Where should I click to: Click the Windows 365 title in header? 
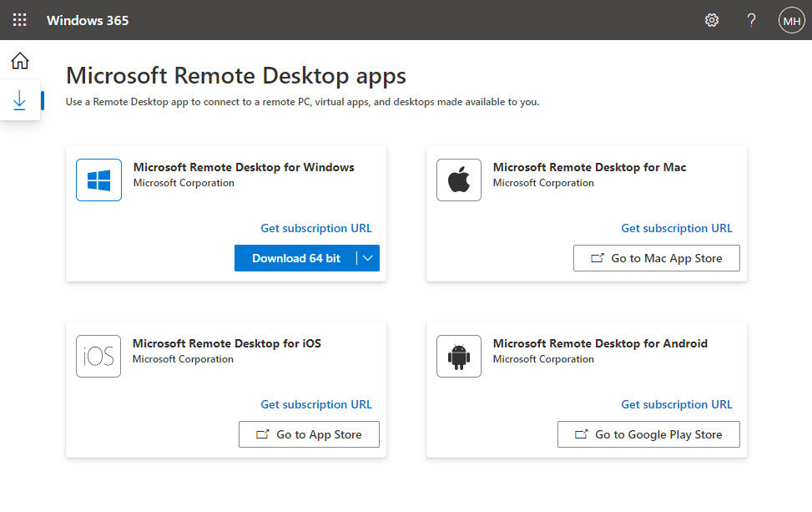click(x=88, y=20)
